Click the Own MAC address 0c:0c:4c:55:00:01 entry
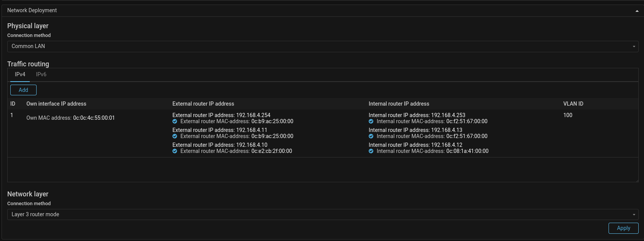The width and height of the screenshot is (644, 241). tap(71, 118)
